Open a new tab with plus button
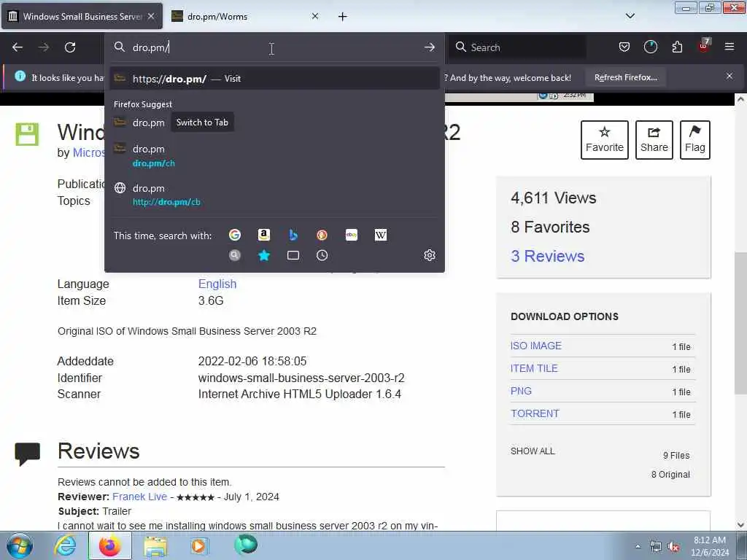 (x=343, y=17)
